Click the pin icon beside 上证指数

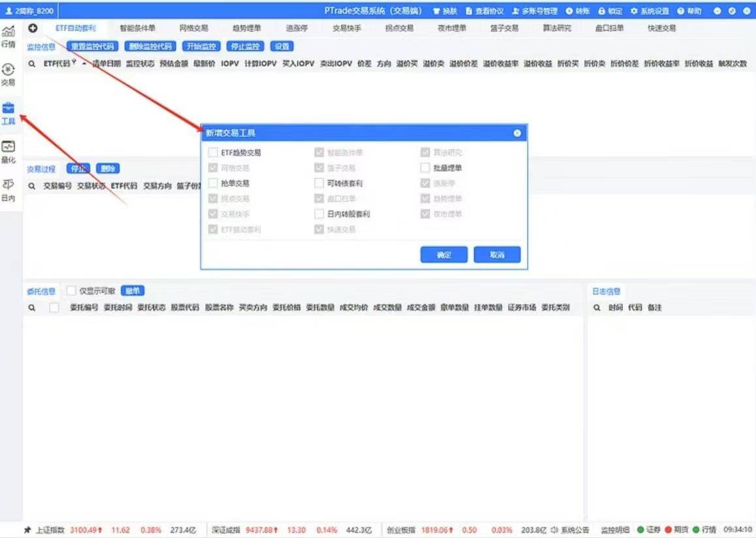pos(27,530)
